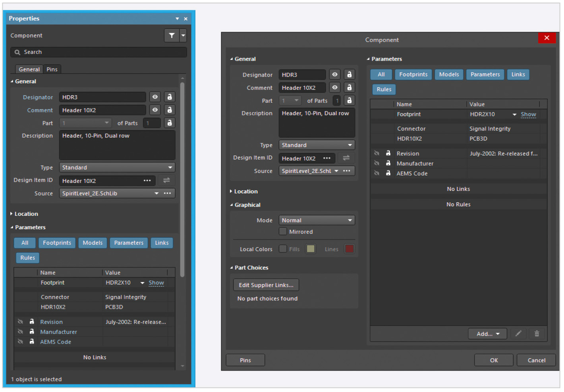Toggle Footprints filter in Properties panel
This screenshot has height=392, width=564.
(x=57, y=243)
